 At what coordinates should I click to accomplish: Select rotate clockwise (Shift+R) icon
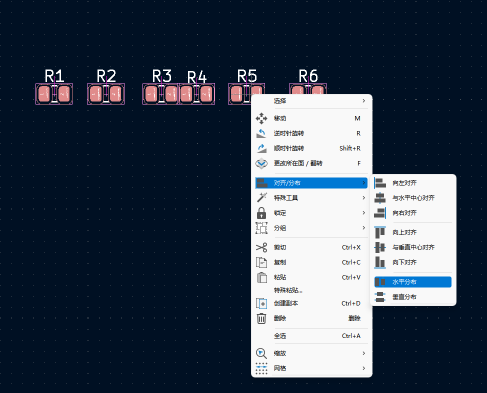coord(261,148)
